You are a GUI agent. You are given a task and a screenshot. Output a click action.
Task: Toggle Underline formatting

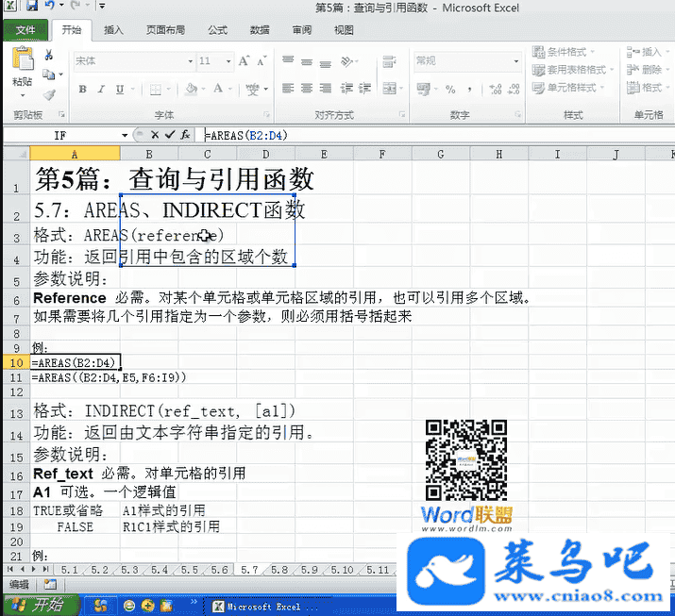coord(118,90)
